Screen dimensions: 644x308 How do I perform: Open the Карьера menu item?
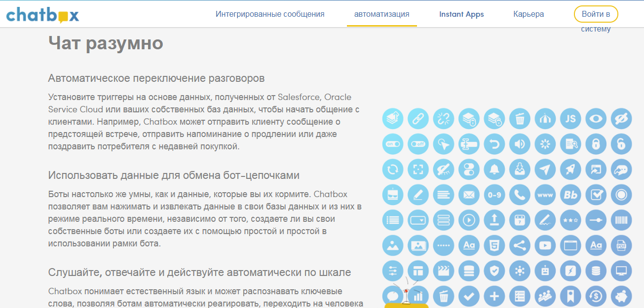click(529, 14)
